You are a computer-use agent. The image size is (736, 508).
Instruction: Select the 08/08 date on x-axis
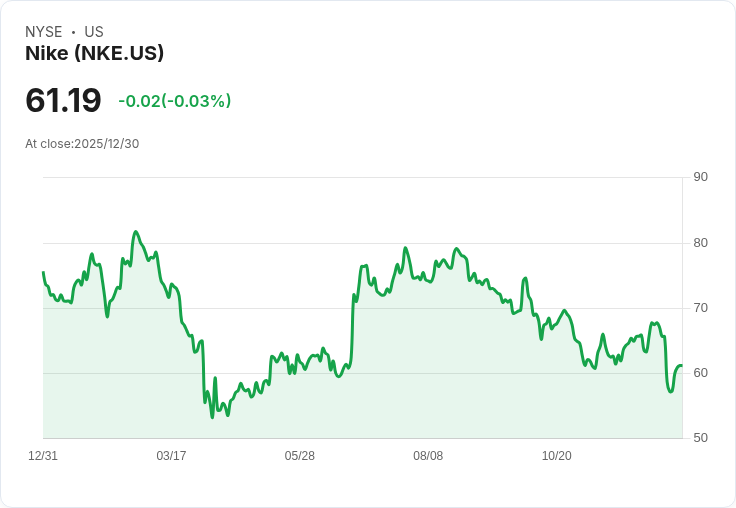tap(428, 456)
